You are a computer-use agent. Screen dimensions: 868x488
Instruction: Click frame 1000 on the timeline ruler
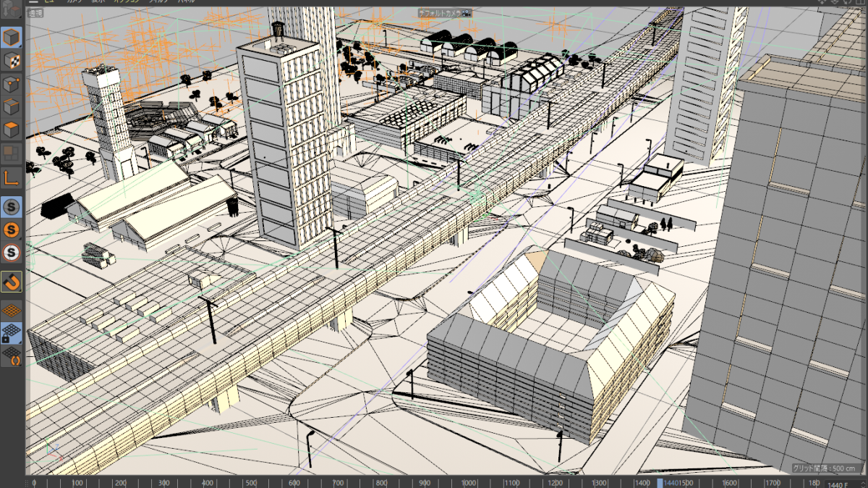[x=468, y=483]
